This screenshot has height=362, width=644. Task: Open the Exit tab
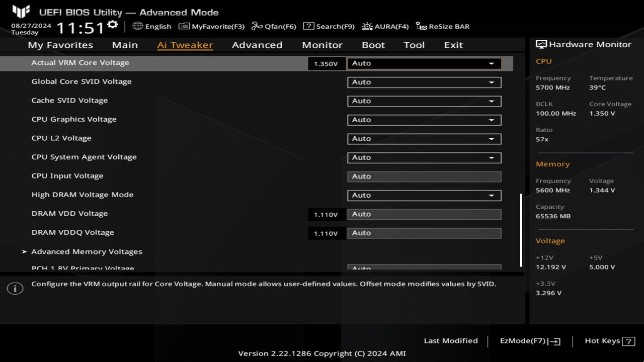click(x=453, y=45)
